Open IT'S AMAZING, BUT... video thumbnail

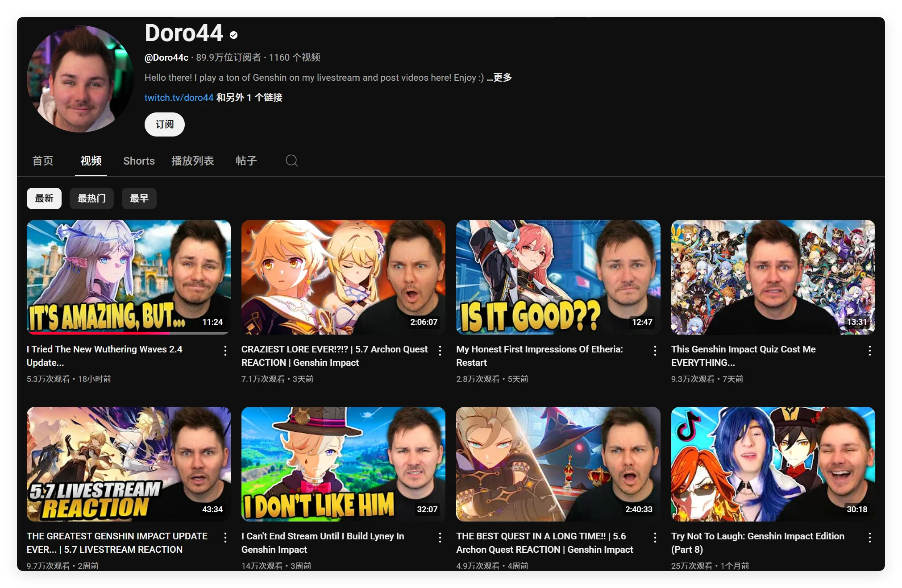(x=129, y=277)
